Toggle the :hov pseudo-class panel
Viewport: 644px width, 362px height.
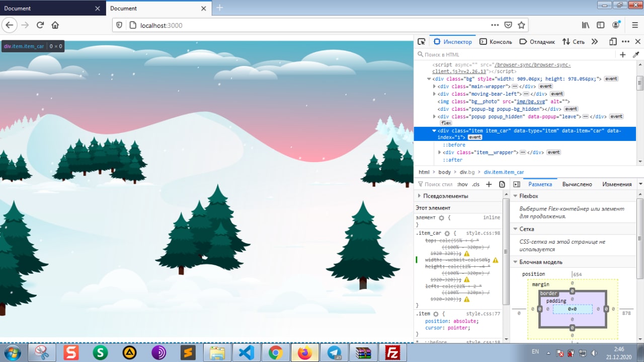462,184
